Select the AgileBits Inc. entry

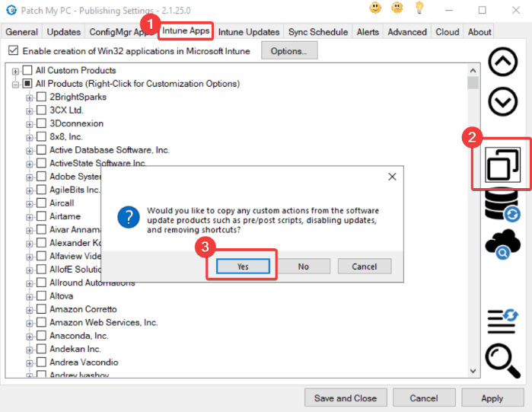[75, 190]
